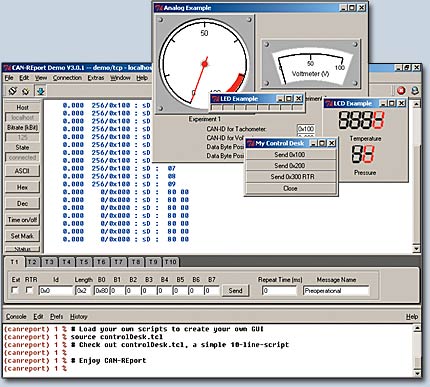Click the Analog Example window title icon

(x=159, y=8)
